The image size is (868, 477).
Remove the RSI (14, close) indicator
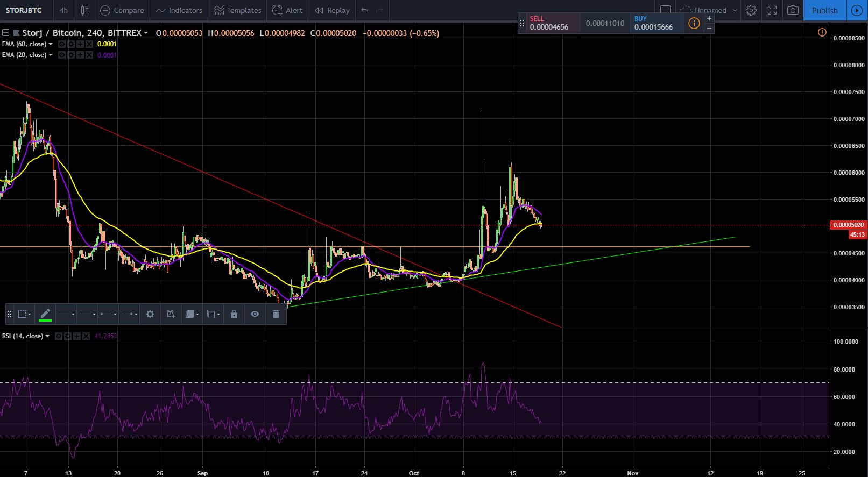tap(86, 336)
